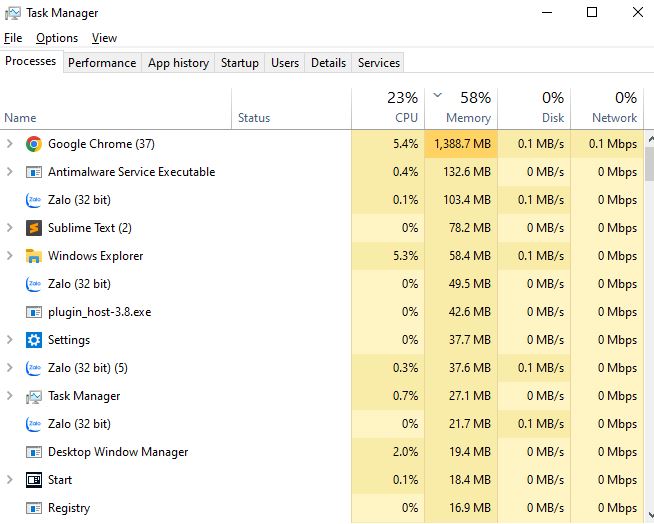
Task: Maximize the Task Manager window
Action: 592,13
